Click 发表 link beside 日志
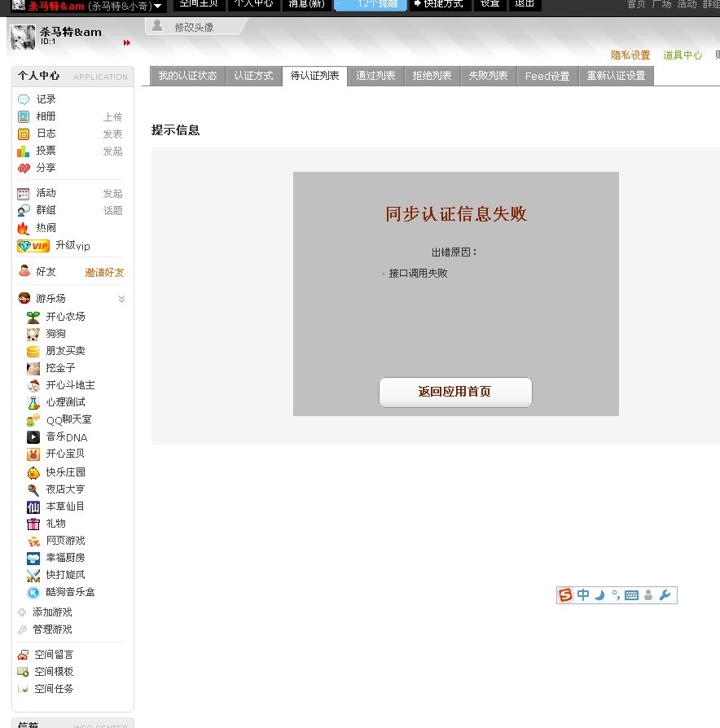 (x=113, y=134)
